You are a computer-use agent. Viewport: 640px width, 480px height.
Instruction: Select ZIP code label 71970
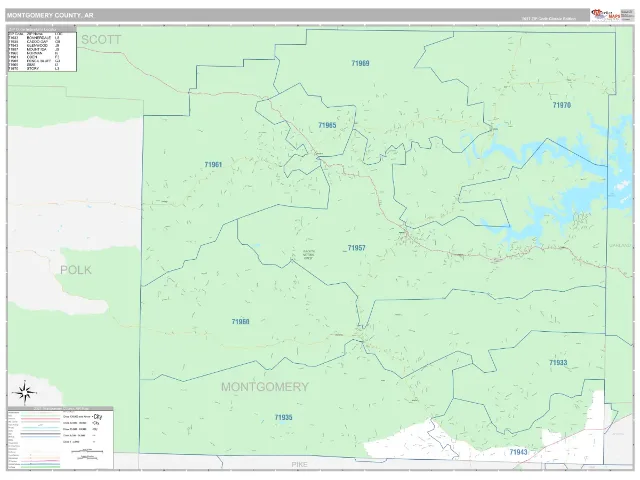tap(562, 105)
